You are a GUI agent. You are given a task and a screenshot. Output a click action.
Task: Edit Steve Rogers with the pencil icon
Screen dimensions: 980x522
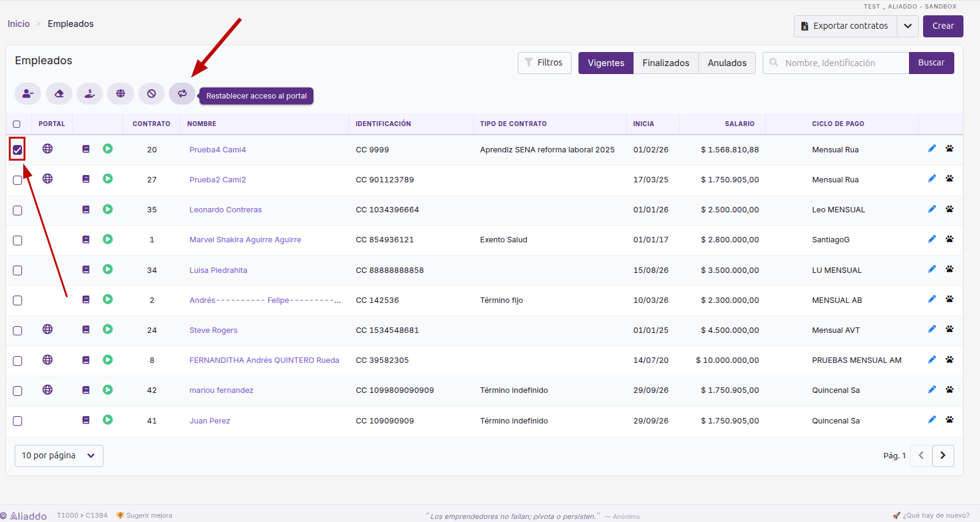click(932, 329)
